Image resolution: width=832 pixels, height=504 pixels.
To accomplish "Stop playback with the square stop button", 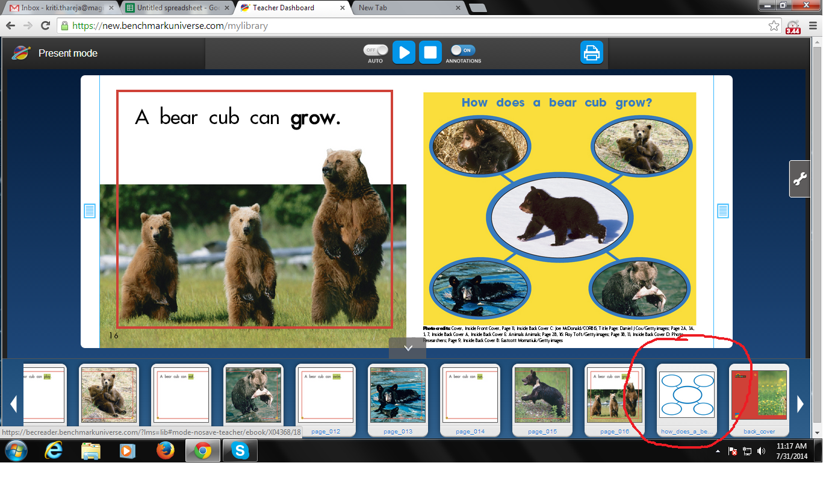I will (x=430, y=52).
